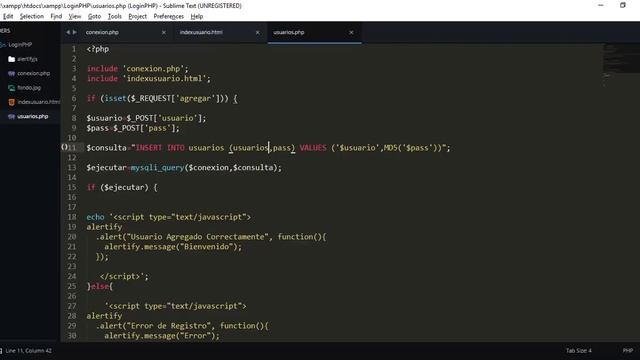Open the Tab Size 4 selector

(x=578, y=351)
